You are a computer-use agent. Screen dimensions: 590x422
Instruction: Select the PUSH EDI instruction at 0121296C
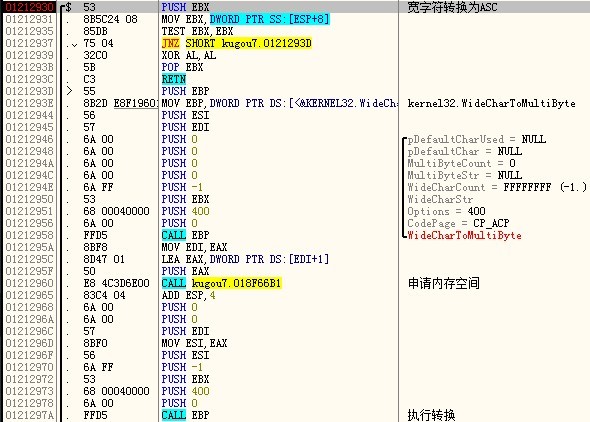186,331
